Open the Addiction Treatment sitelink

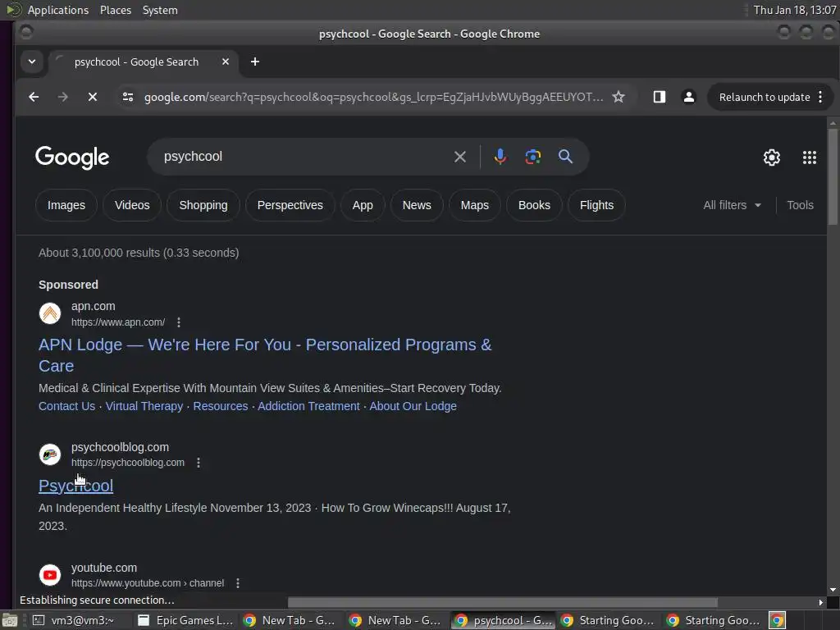coord(308,406)
